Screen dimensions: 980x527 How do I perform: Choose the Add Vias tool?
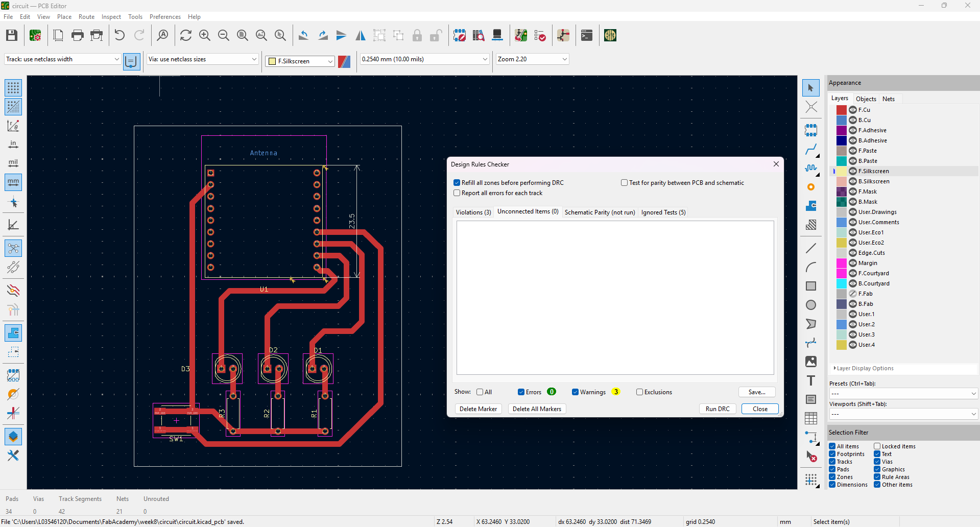tap(810, 187)
